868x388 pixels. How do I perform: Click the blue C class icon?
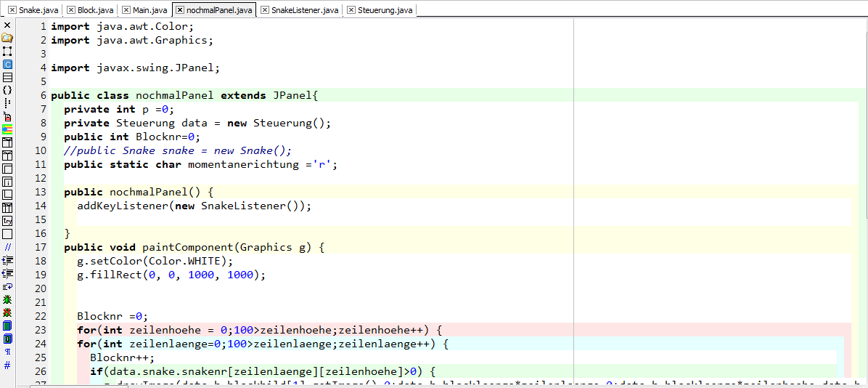pos(7,64)
